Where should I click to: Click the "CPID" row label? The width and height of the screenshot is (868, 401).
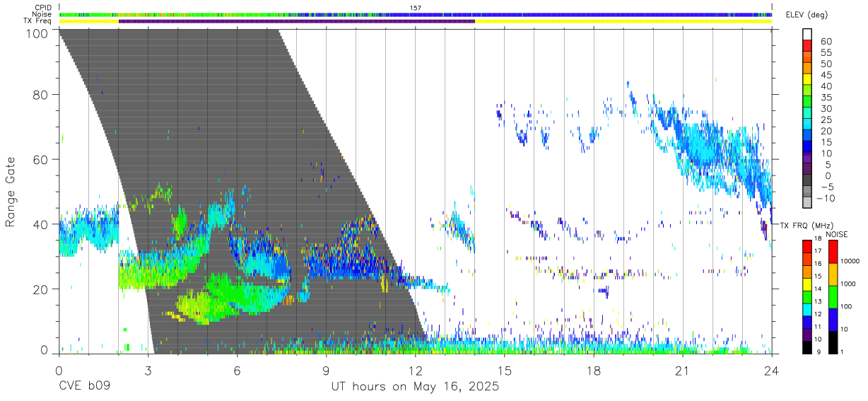[x=44, y=8]
